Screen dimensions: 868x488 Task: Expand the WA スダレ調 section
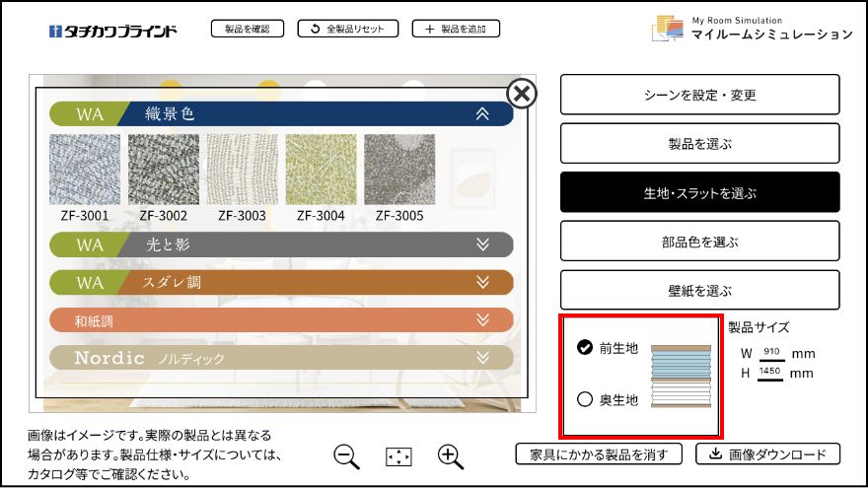coord(281,282)
